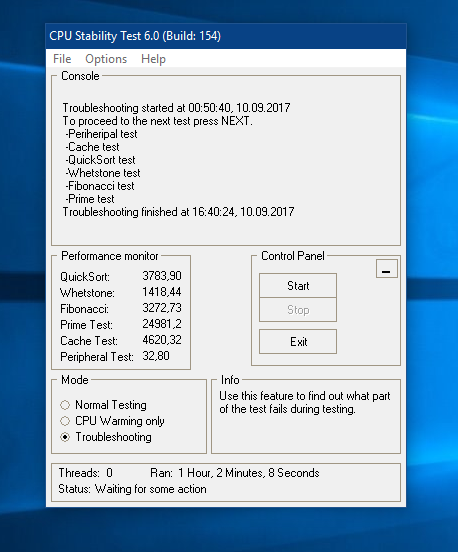Click '-QuickSort test' console line
The image size is (458, 552).
100,160
